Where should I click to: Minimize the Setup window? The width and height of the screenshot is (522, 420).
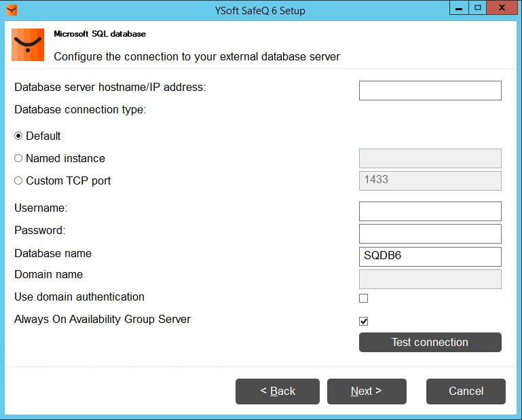[x=459, y=7]
